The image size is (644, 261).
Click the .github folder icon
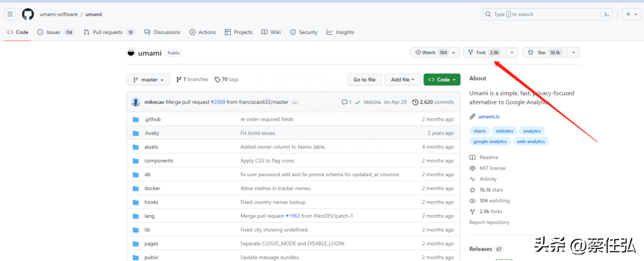[136, 119]
